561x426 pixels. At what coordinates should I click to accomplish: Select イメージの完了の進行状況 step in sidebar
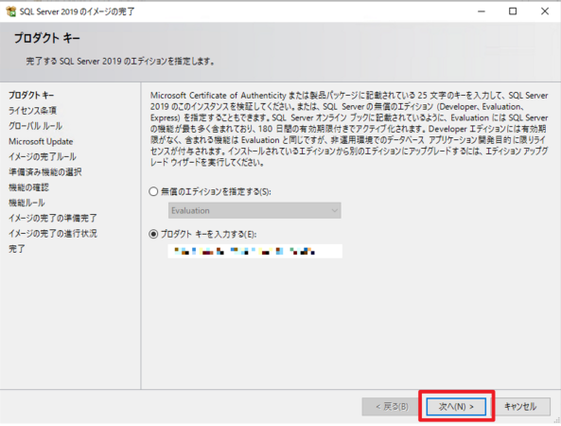click(53, 233)
